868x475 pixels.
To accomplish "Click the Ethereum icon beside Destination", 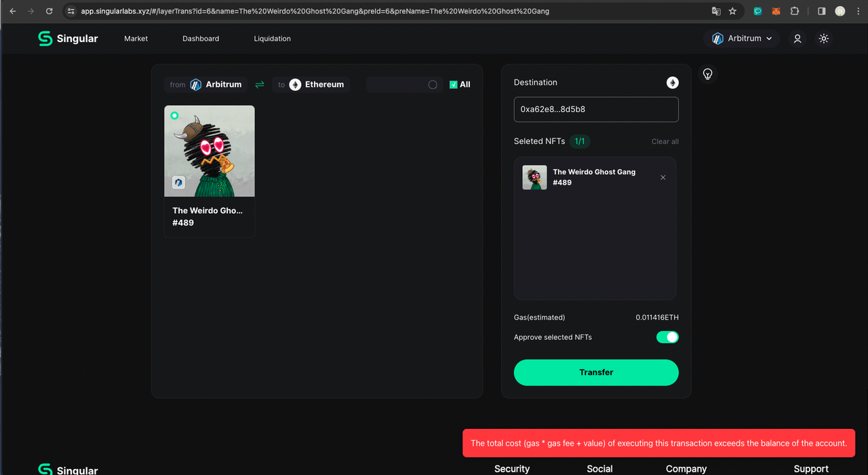I will [x=673, y=83].
